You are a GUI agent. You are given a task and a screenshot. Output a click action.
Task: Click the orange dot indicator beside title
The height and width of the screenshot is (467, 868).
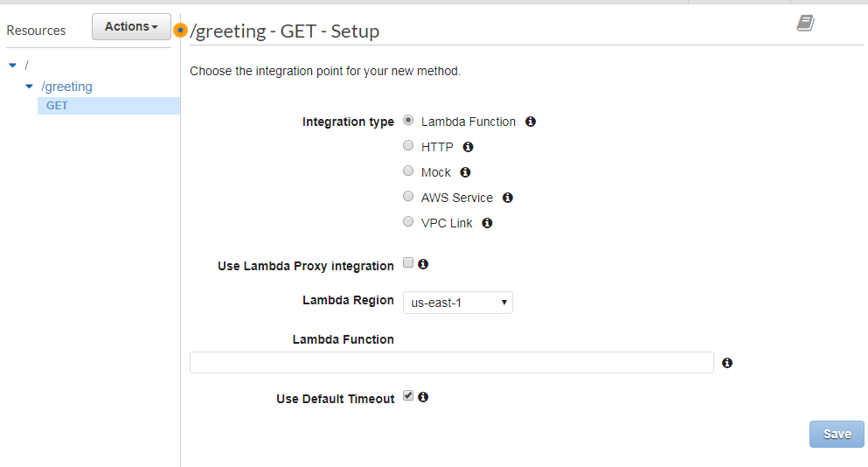point(180,30)
